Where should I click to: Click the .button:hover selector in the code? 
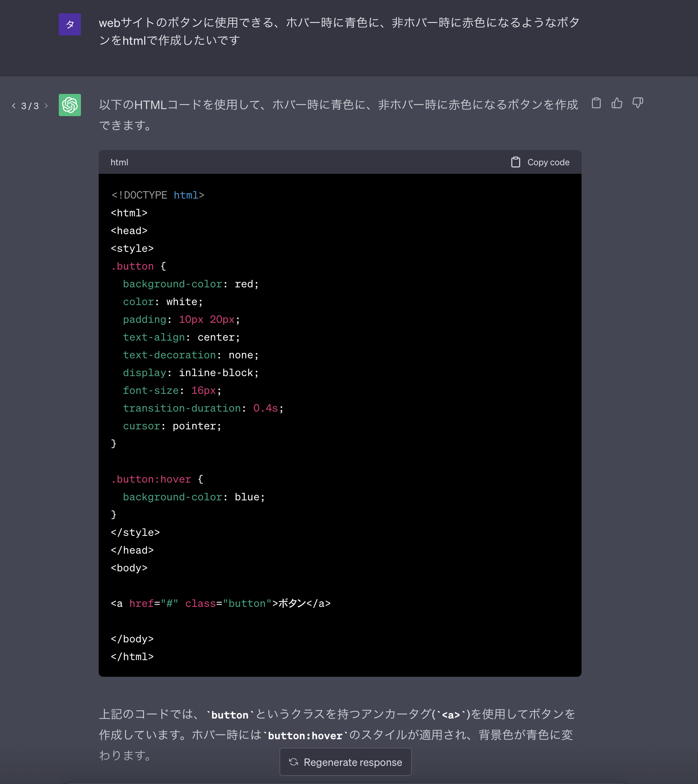151,479
